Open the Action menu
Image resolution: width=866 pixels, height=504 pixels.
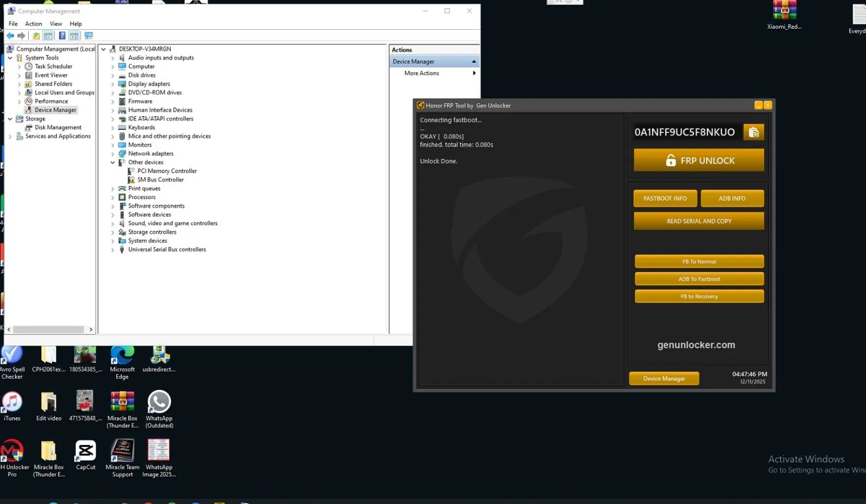point(33,24)
